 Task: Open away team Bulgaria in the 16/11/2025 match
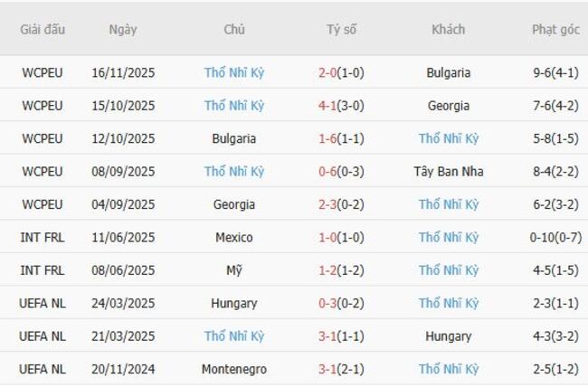point(448,72)
